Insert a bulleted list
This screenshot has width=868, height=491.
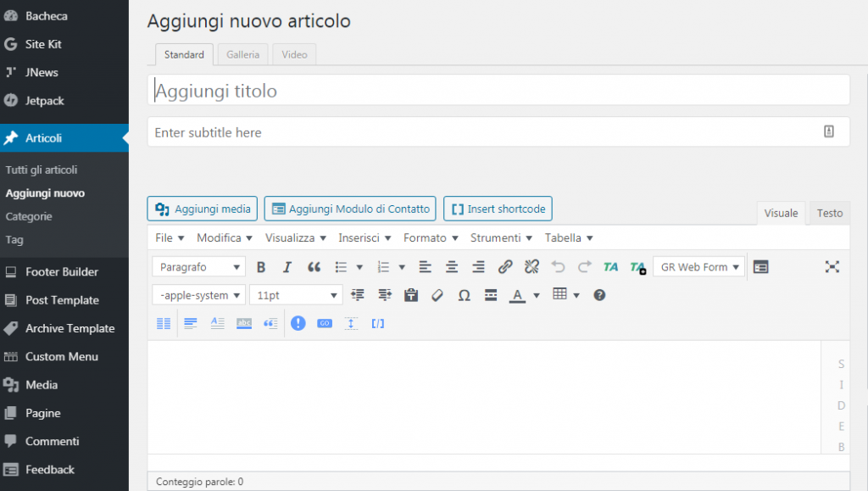point(341,267)
